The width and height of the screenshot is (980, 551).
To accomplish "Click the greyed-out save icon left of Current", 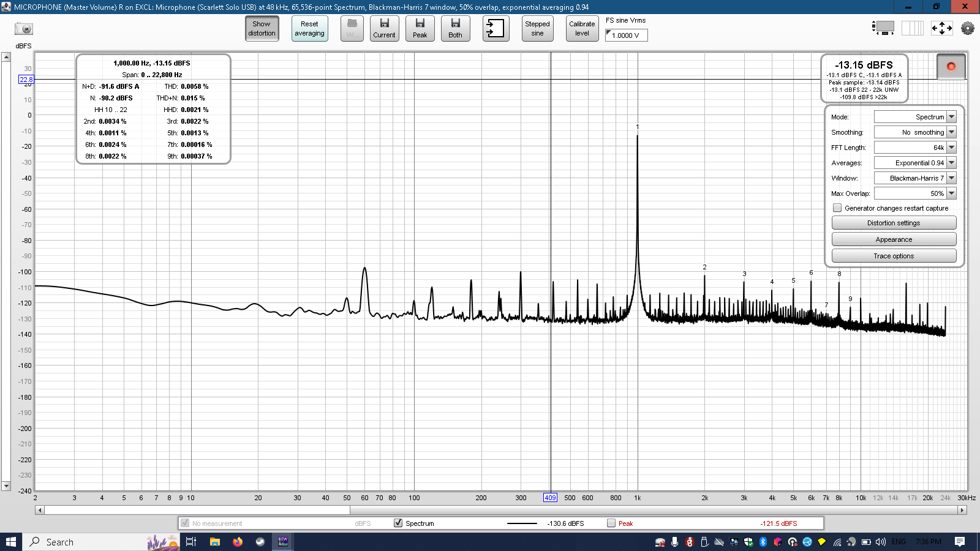I will [x=352, y=28].
